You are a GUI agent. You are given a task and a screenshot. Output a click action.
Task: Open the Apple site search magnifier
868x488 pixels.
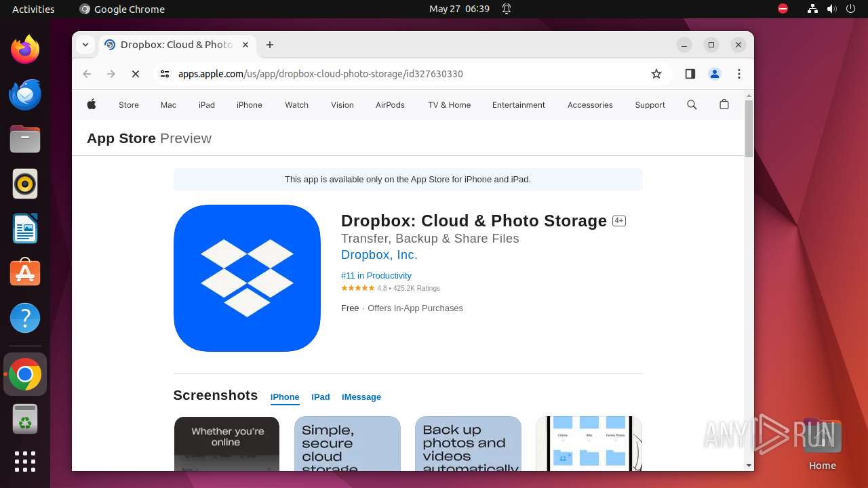coord(692,104)
